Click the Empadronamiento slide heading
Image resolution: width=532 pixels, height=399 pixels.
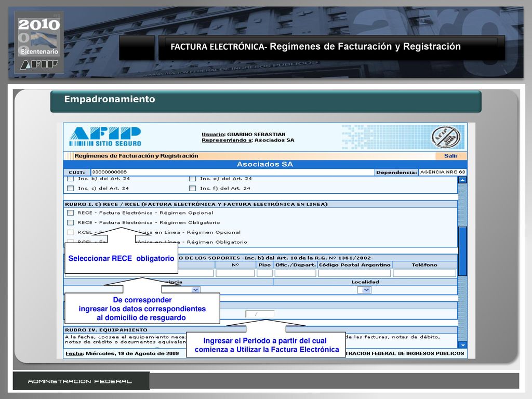(110, 99)
